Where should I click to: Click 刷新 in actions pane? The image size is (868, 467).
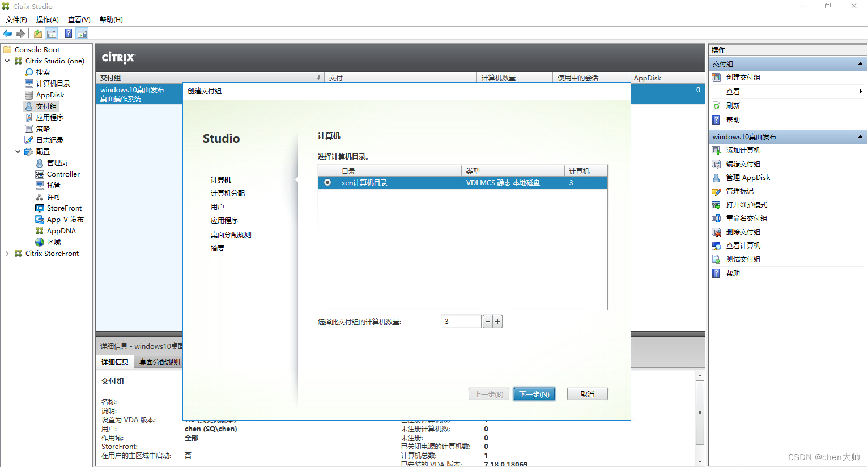coord(733,106)
